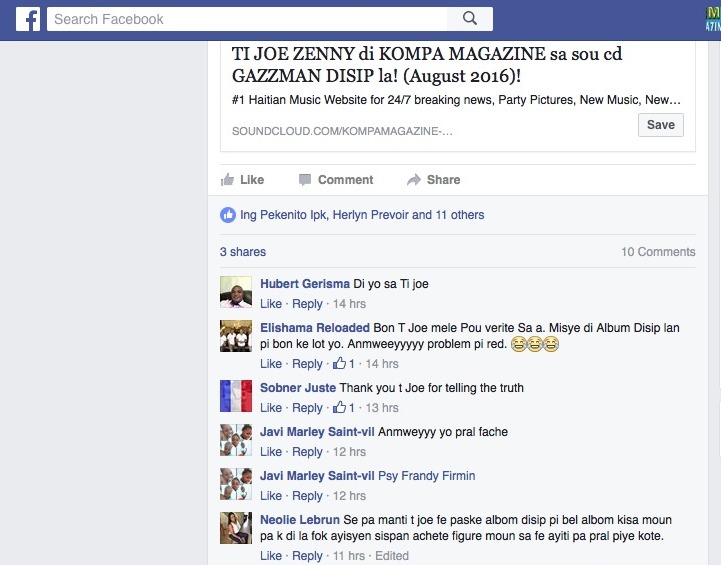Viewport: 721px width, 565px height.
Task: Open Neolie Lebrun's avatar thumbnail
Action: coord(236,528)
